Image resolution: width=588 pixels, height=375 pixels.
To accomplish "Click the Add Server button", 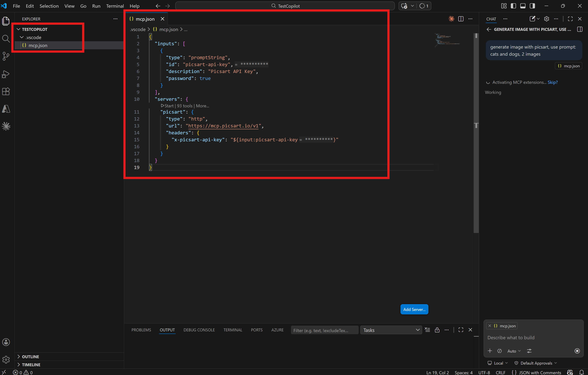I will (x=414, y=309).
